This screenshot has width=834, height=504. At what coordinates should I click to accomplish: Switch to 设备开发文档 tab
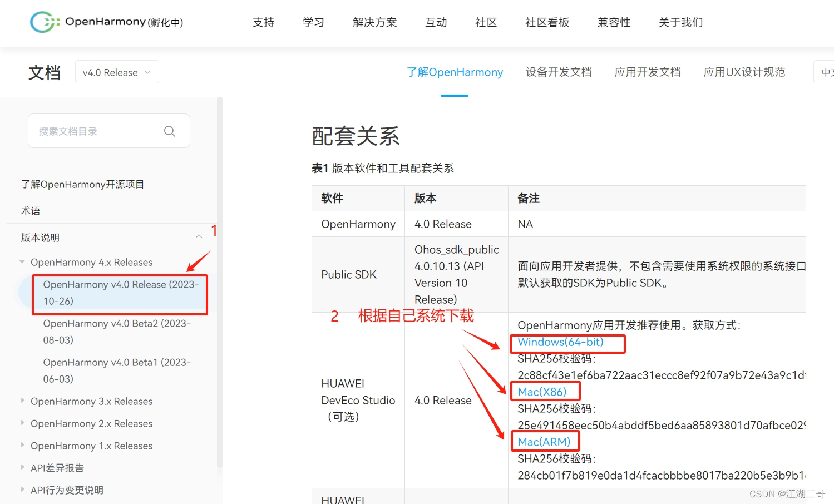pyautogui.click(x=559, y=72)
